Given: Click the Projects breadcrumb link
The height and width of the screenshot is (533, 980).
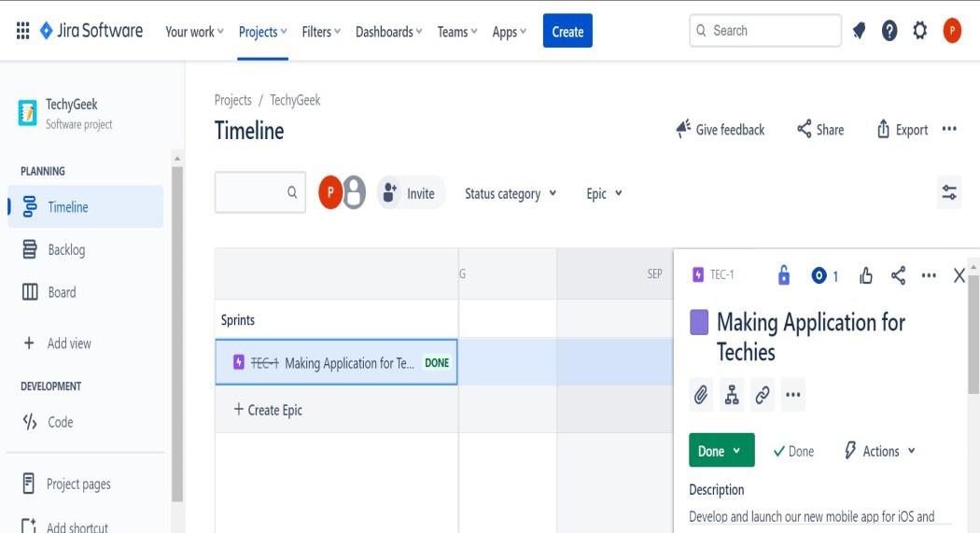Looking at the screenshot, I should [233, 100].
